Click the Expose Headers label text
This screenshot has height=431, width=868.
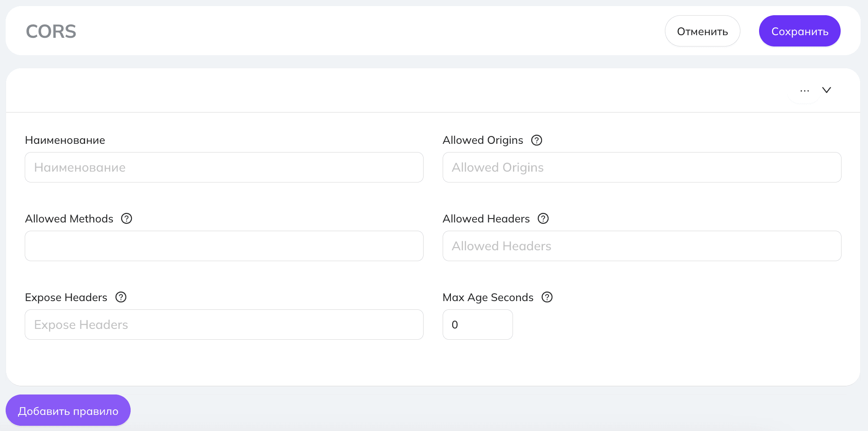click(x=66, y=297)
